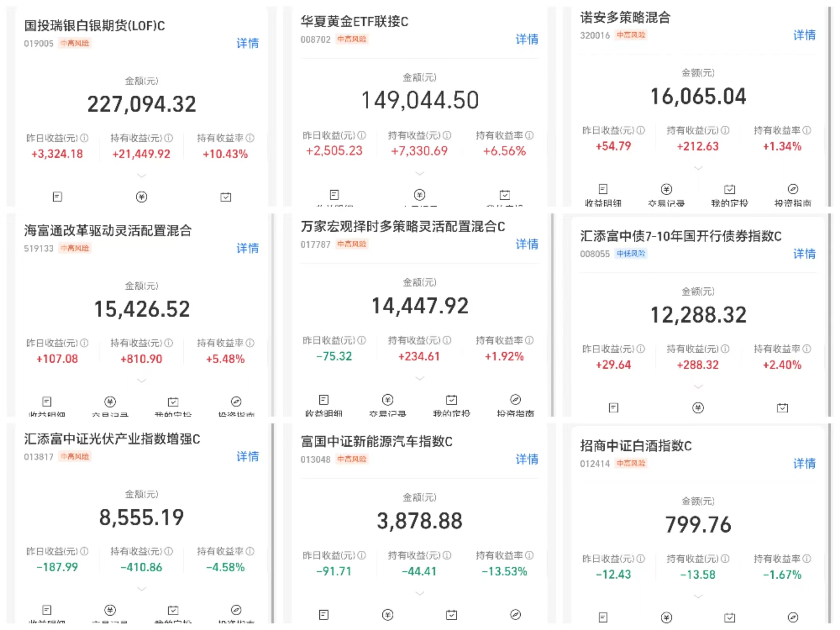Tap 持有收益(元) info icon in 诺安多策略混合 card
This screenshot has height=630, width=840.
[725, 130]
